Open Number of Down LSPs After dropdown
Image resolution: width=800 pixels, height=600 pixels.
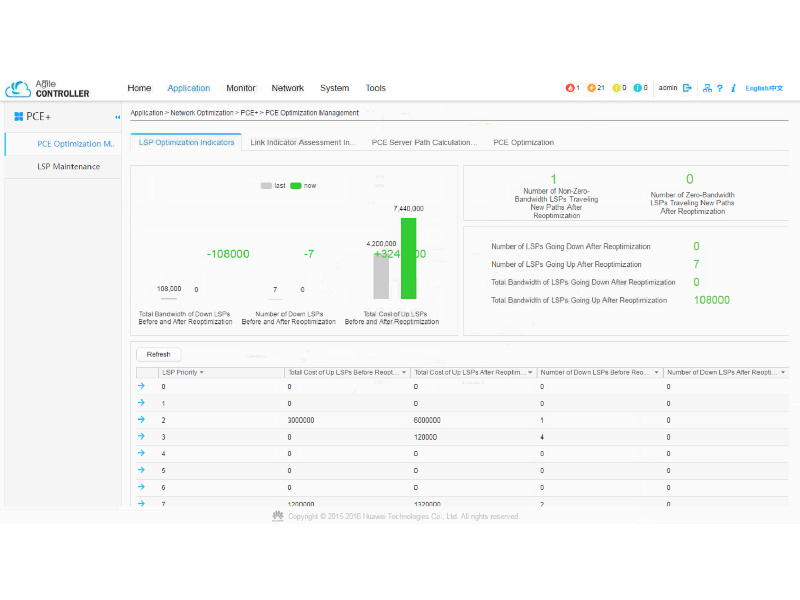(783, 372)
